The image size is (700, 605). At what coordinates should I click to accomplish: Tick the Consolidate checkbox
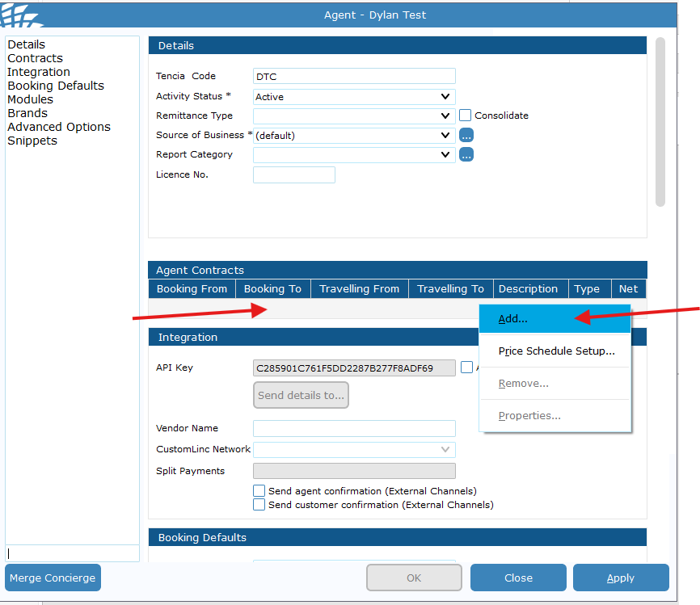[465, 116]
